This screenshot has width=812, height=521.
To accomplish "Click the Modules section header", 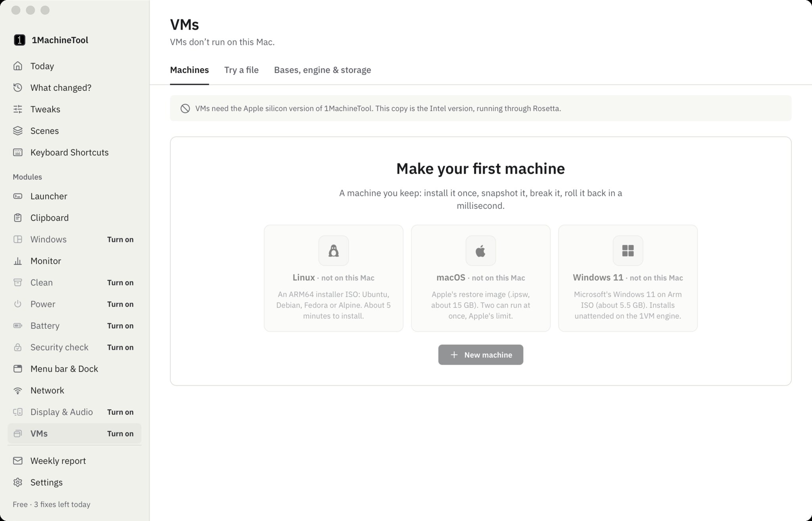I will click(x=27, y=177).
